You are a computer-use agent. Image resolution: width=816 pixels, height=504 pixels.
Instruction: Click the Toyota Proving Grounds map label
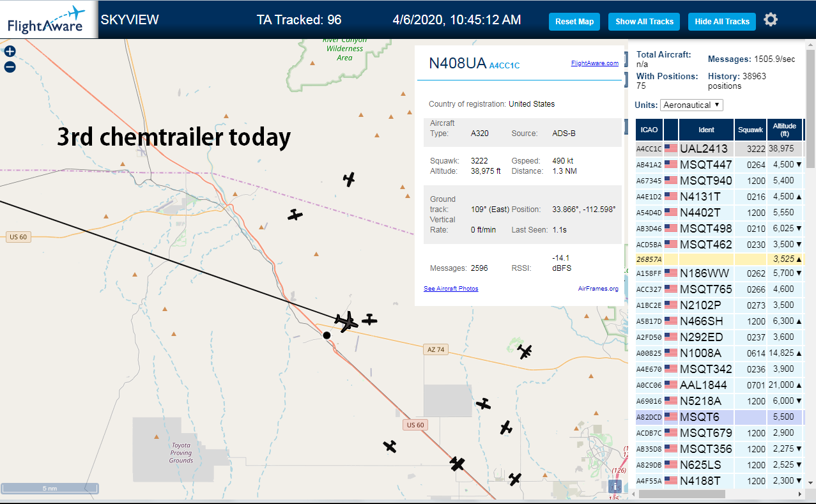coord(181,453)
